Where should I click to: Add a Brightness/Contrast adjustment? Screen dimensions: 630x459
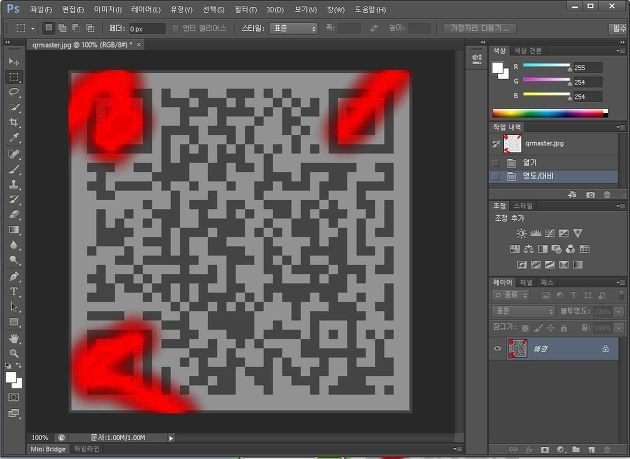click(x=522, y=233)
